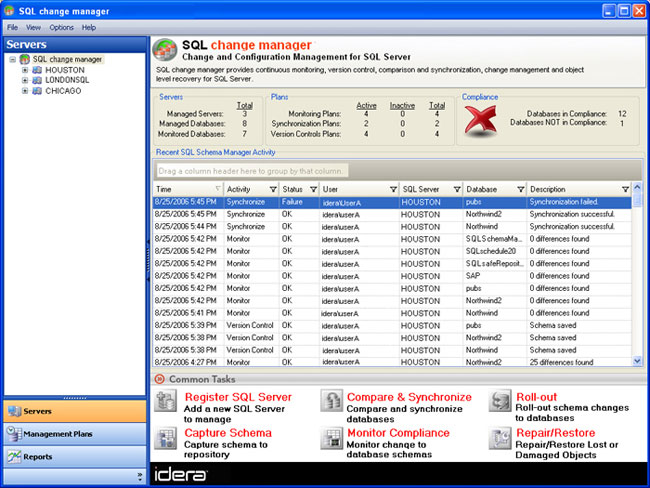Click the idera logo in footer
The height and width of the screenshot is (488, 650).
pyautogui.click(x=180, y=475)
